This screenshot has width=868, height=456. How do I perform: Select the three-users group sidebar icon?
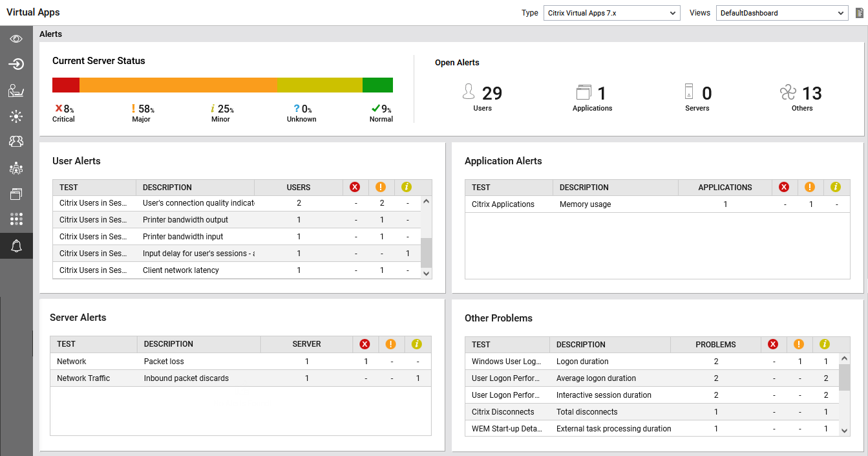(16, 141)
